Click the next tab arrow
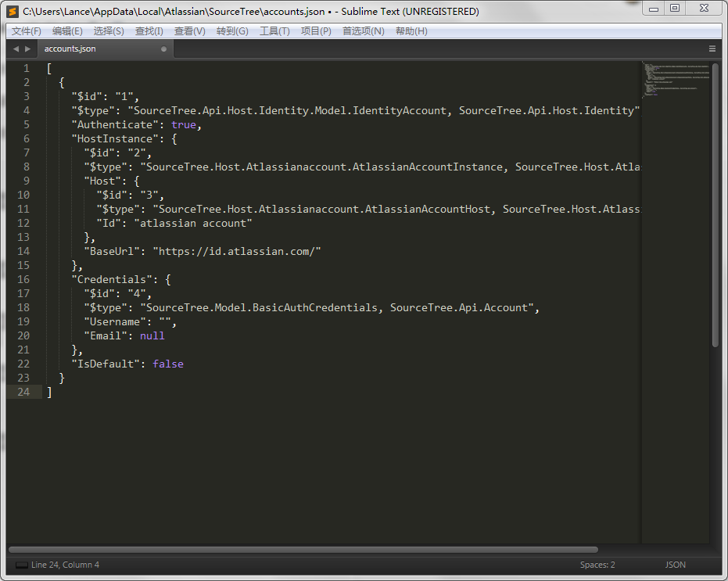Viewport: 728px width, 581px height. click(28, 48)
